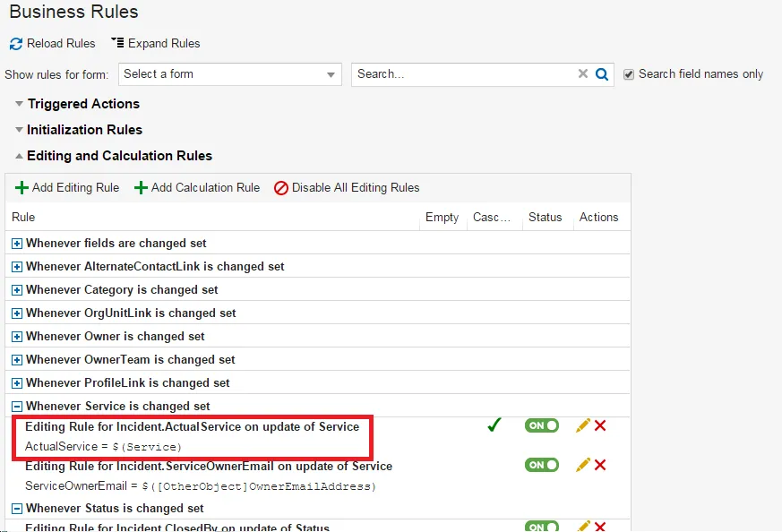Expand Whenever OwnerTeam is changed set
The image size is (782, 532).
(17, 360)
